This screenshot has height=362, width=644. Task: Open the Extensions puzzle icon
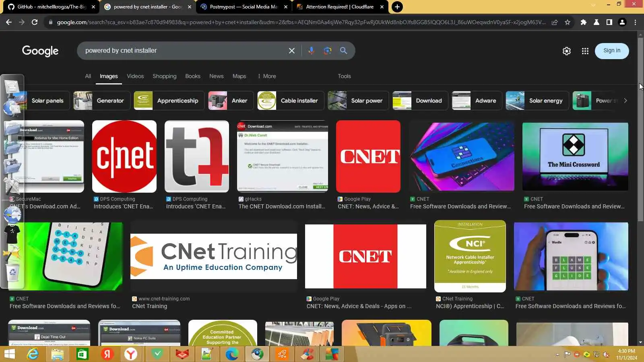(x=584, y=22)
